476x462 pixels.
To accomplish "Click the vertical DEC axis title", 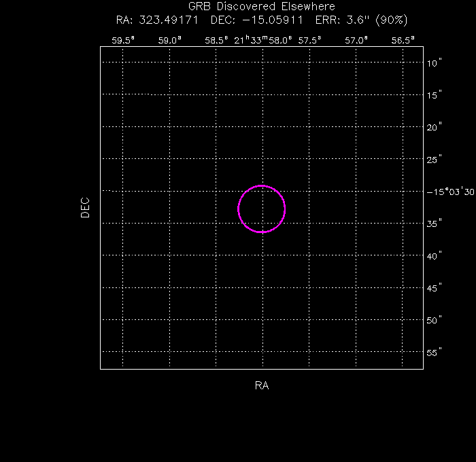I will click(x=85, y=208).
